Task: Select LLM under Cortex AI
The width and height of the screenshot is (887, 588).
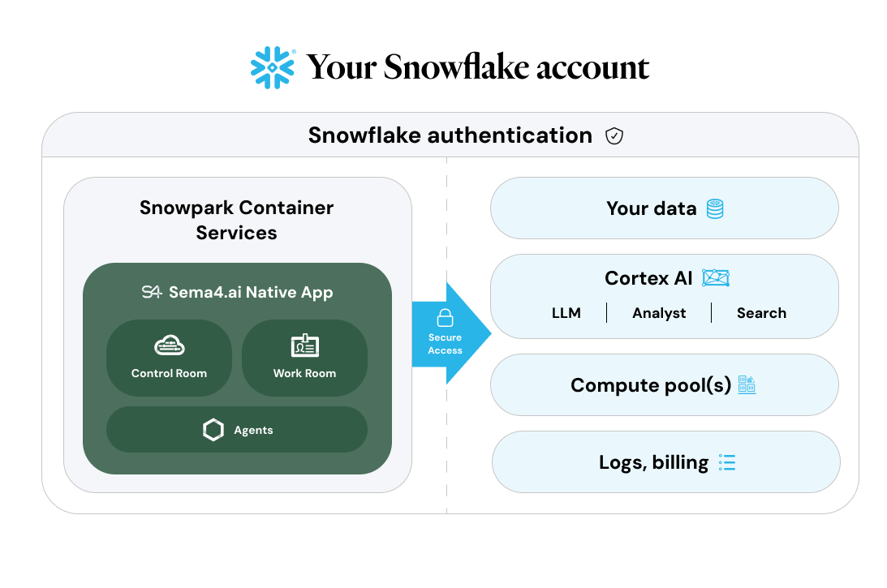Action: click(566, 313)
